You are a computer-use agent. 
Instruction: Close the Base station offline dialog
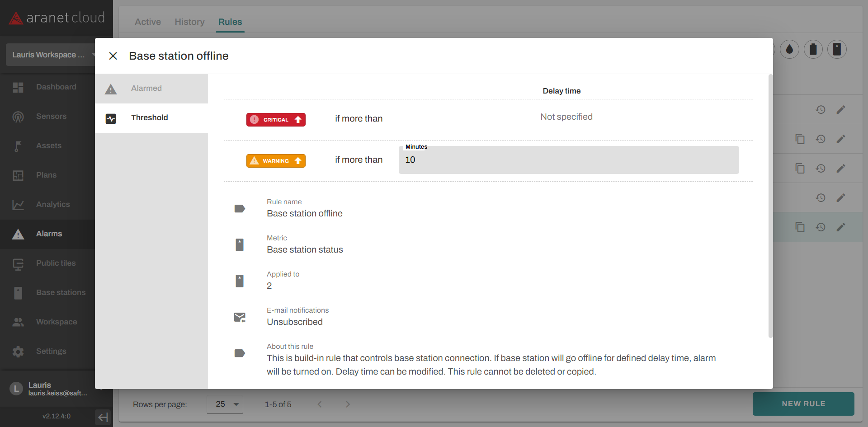pos(113,56)
